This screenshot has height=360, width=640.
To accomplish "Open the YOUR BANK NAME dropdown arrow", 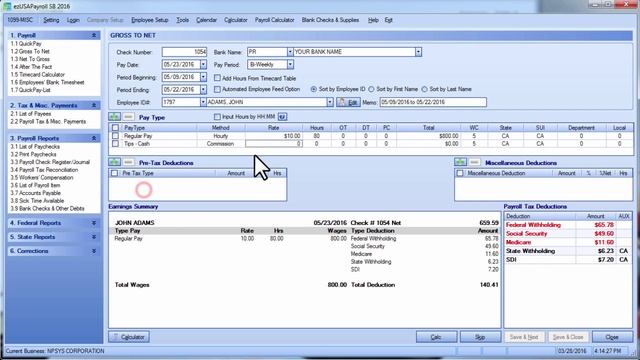I will tap(418, 52).
